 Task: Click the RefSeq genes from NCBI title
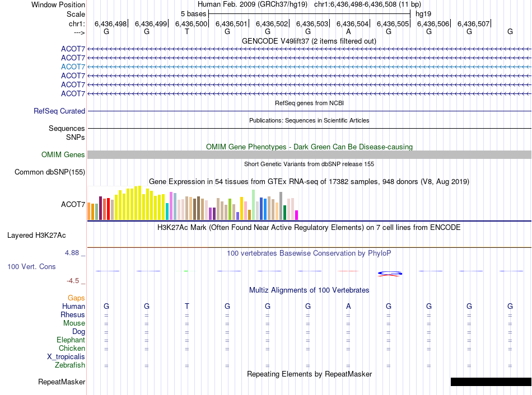tap(309, 103)
